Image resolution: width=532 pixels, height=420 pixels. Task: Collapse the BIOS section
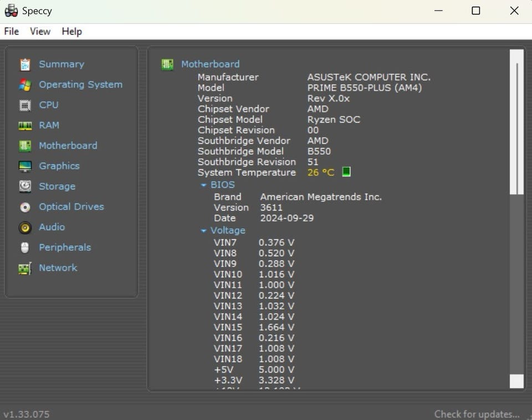click(204, 185)
